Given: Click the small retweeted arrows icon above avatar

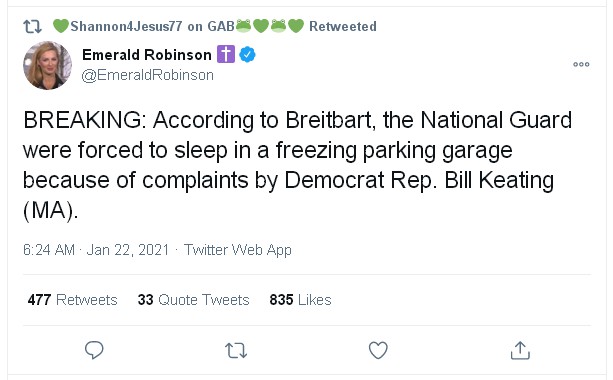Looking at the screenshot, I should 32,27.
